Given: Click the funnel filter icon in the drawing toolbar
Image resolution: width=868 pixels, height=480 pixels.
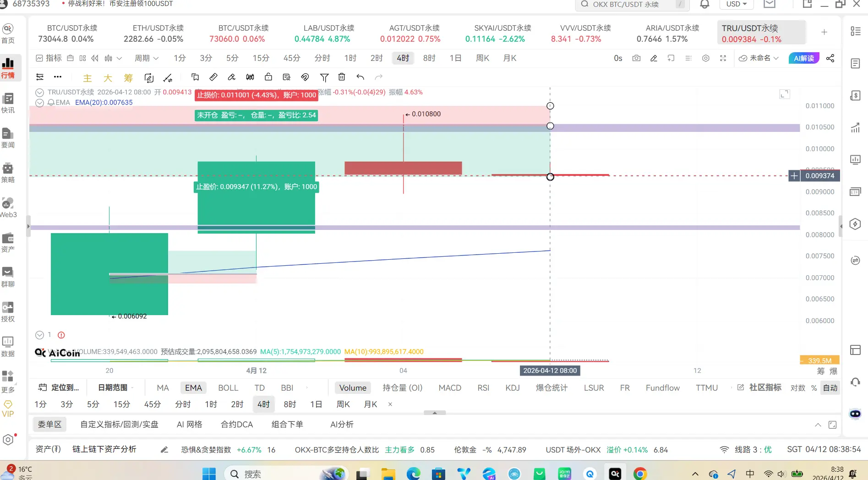Looking at the screenshot, I should (x=324, y=77).
